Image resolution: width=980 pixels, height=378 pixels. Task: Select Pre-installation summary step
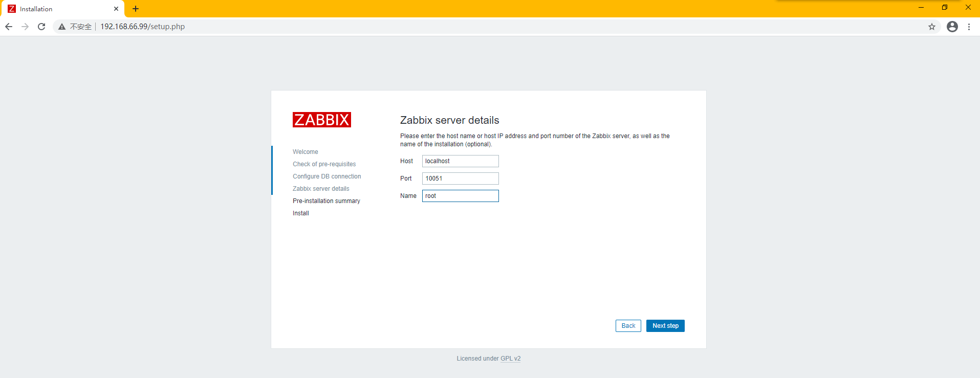(326, 201)
